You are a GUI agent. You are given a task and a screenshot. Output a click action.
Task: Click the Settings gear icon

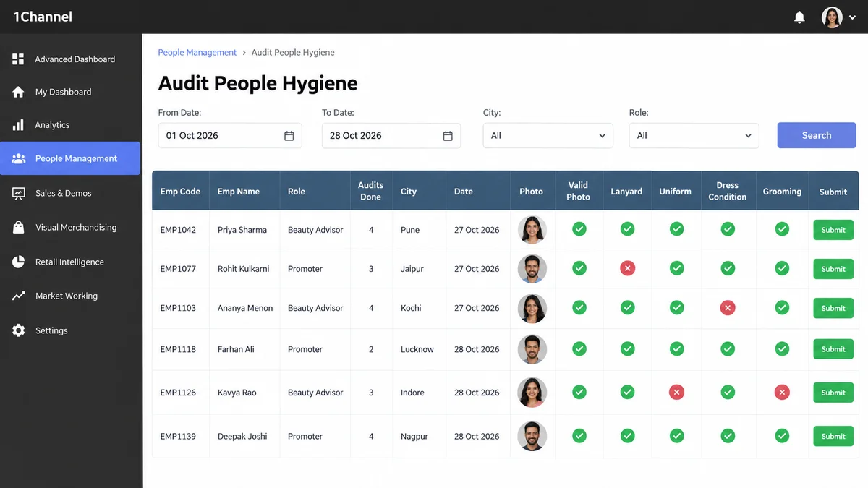(x=19, y=330)
